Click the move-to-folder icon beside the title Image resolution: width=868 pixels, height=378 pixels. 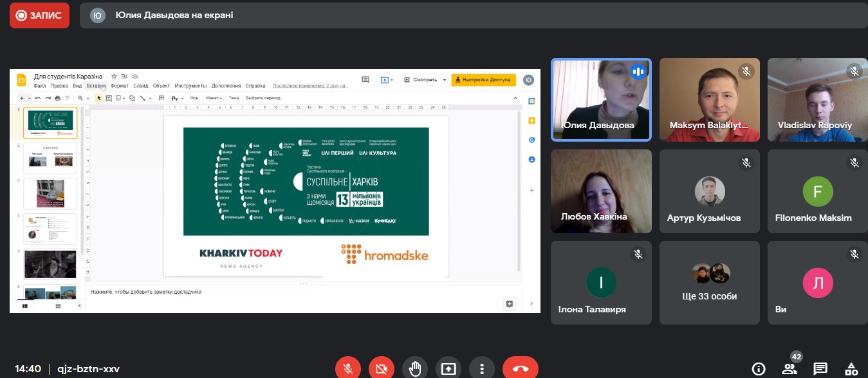(x=124, y=76)
